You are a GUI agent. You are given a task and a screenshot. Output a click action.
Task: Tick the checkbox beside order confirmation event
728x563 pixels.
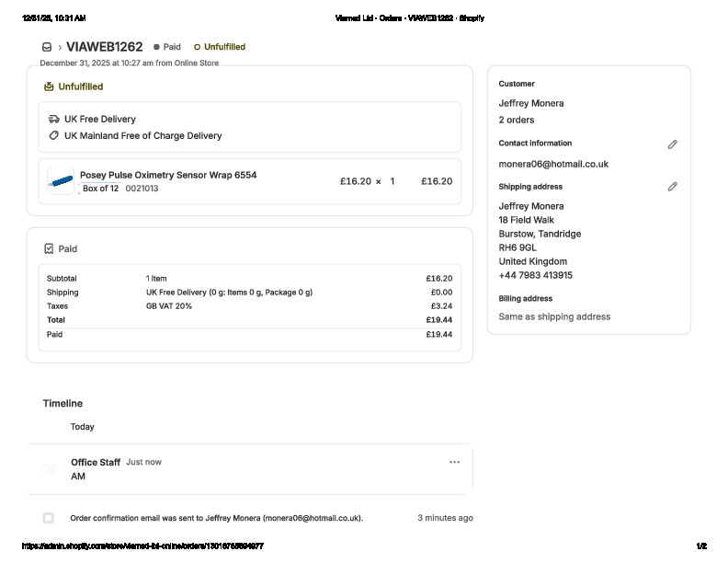pyautogui.click(x=49, y=518)
